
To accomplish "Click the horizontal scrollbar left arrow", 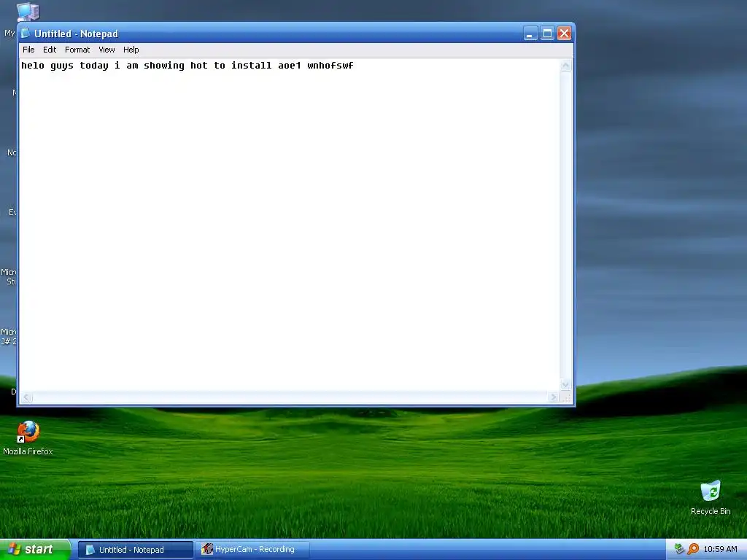I will point(27,397).
